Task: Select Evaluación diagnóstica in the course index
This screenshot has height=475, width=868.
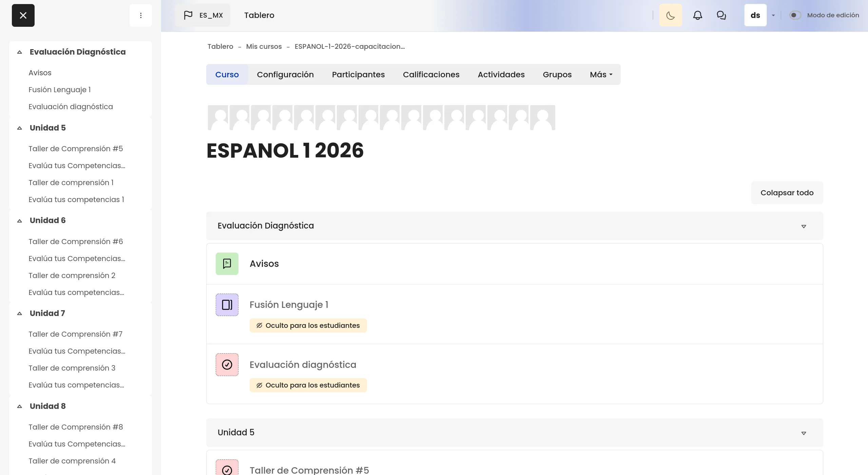Action: click(71, 107)
